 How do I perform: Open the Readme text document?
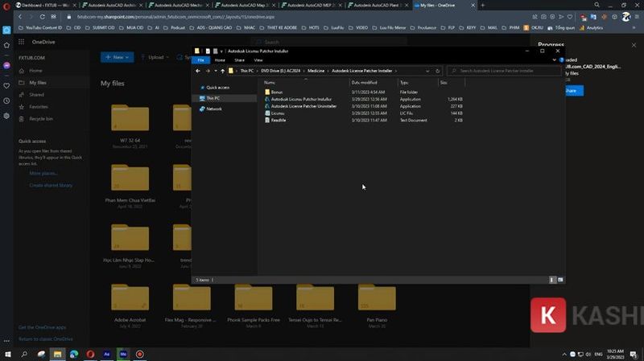pyautogui.click(x=279, y=120)
